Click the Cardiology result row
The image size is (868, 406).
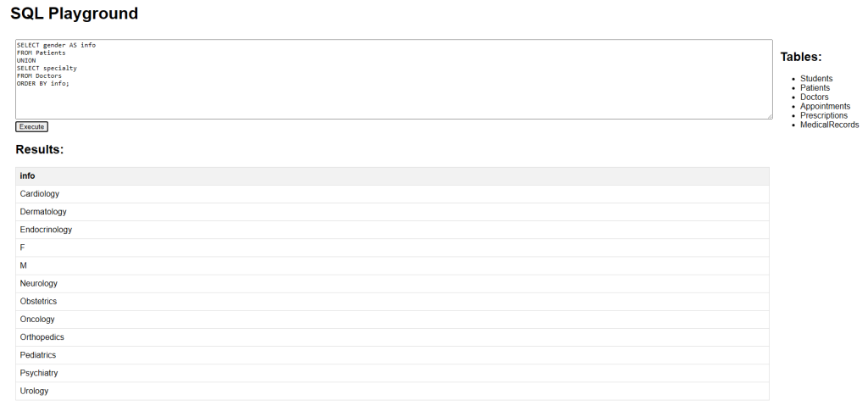(x=392, y=194)
